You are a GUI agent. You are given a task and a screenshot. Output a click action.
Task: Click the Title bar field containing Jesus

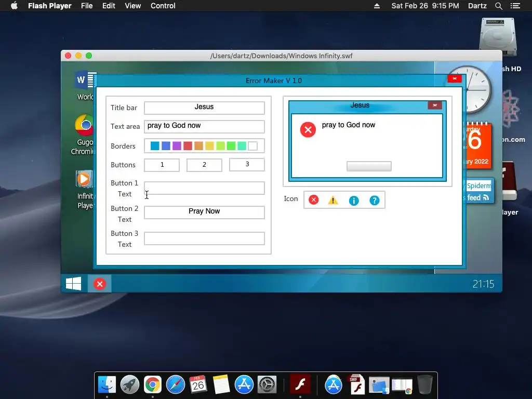(x=204, y=108)
